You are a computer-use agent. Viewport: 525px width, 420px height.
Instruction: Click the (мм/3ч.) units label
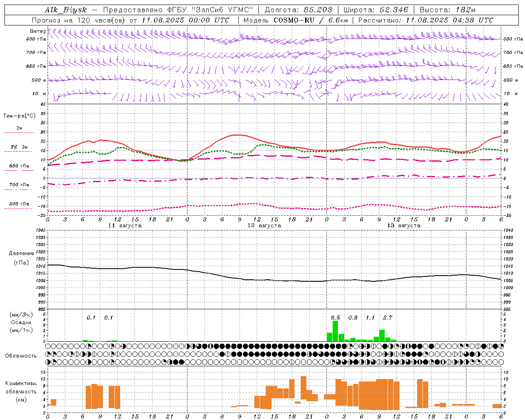pyautogui.click(x=21, y=315)
